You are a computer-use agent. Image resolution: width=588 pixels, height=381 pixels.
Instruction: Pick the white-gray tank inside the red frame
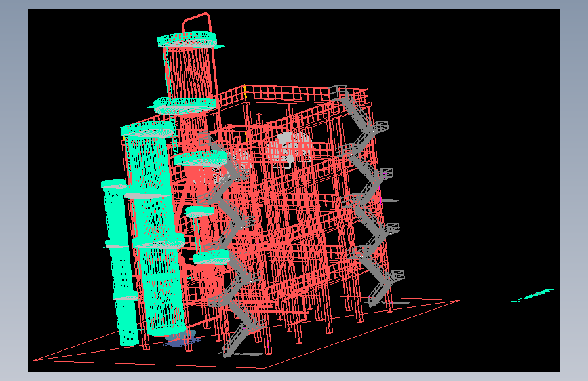289,149
